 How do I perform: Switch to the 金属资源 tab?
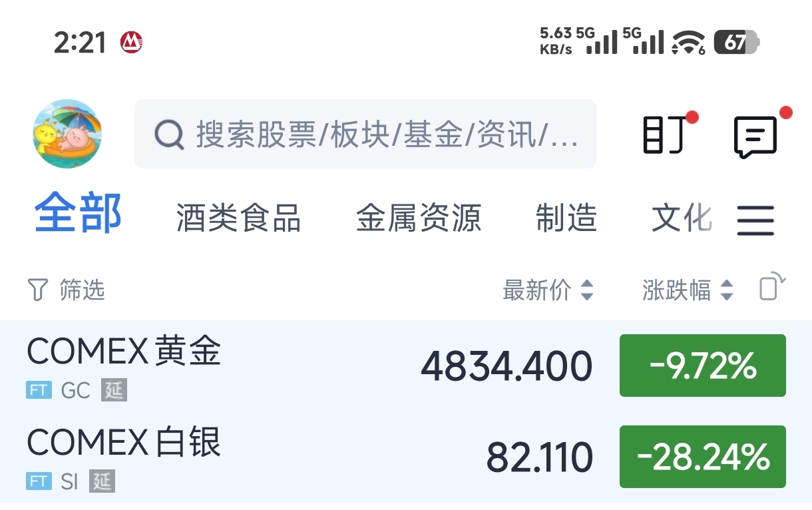pyautogui.click(x=418, y=218)
